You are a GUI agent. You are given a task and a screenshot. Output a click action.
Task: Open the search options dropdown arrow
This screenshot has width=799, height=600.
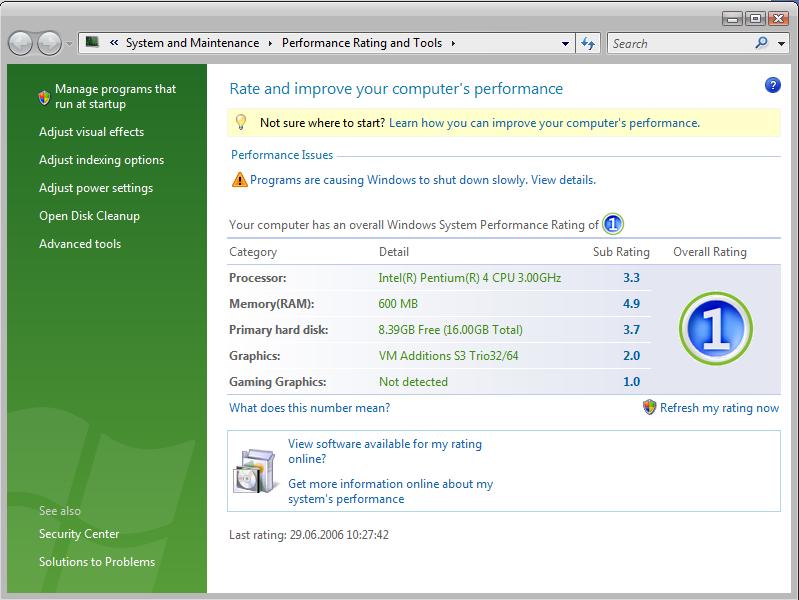pyautogui.click(x=782, y=44)
